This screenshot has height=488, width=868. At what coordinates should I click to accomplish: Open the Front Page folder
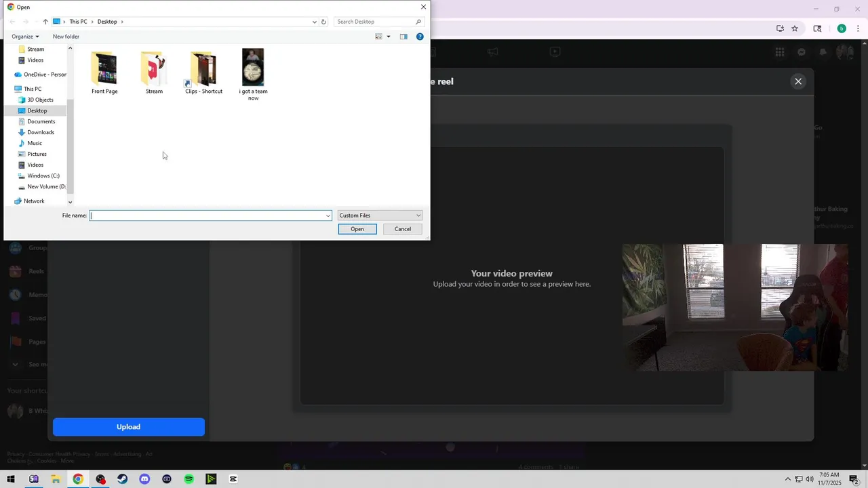[x=104, y=72]
